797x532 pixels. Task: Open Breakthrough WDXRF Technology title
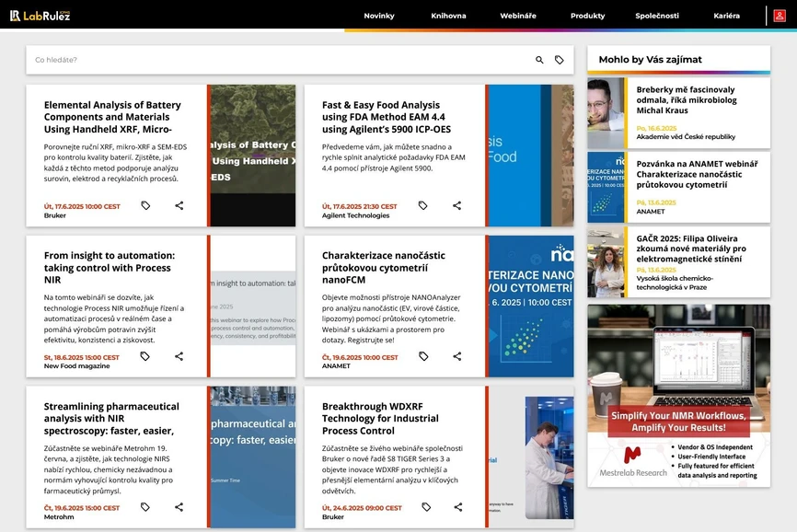click(x=380, y=418)
